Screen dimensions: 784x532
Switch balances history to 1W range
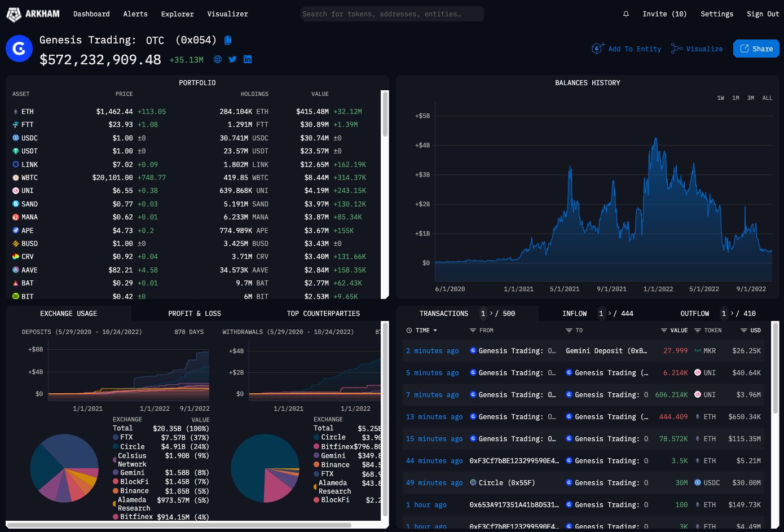click(x=720, y=98)
